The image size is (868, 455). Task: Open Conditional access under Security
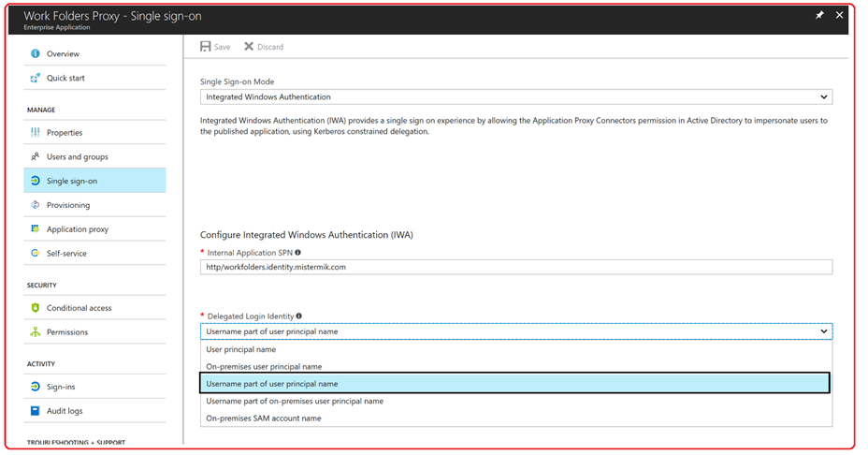pyautogui.click(x=94, y=308)
